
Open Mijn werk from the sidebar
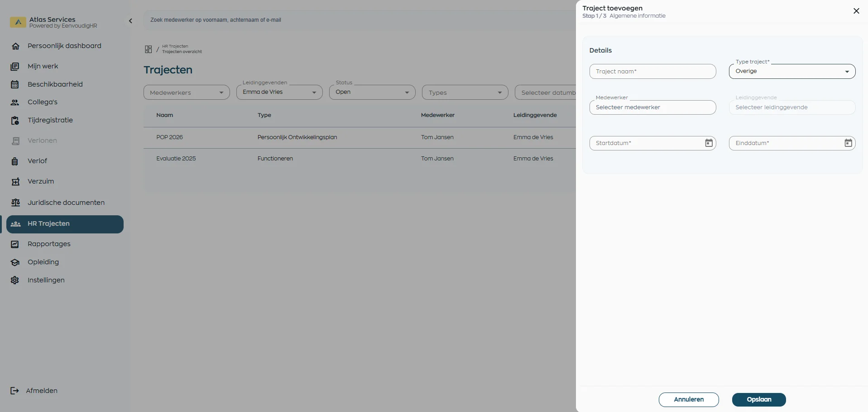click(x=15, y=66)
